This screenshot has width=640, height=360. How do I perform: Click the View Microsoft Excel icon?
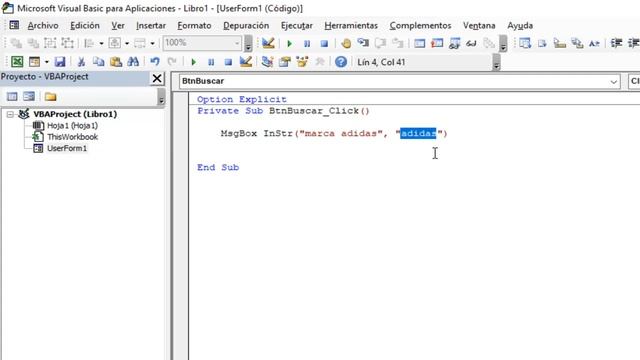17,62
